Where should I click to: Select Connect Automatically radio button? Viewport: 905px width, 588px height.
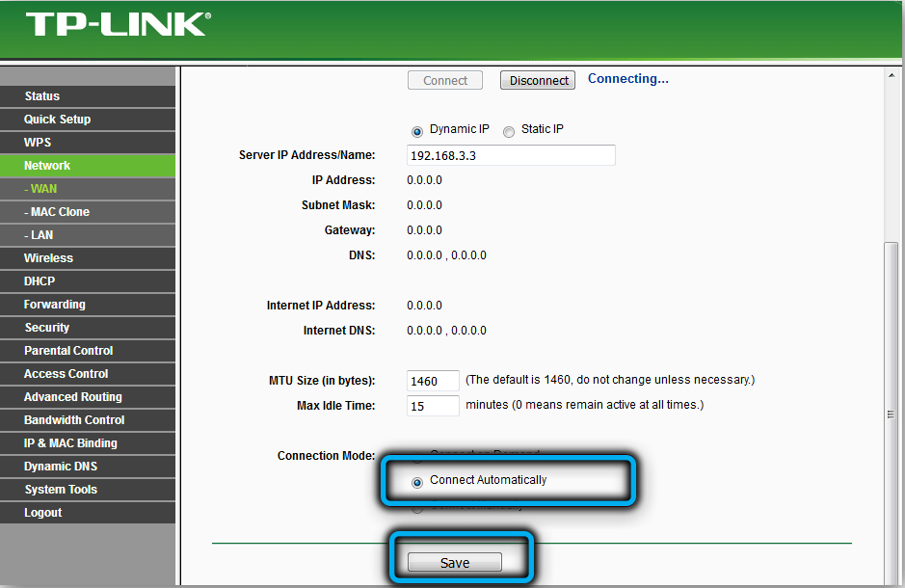click(416, 482)
